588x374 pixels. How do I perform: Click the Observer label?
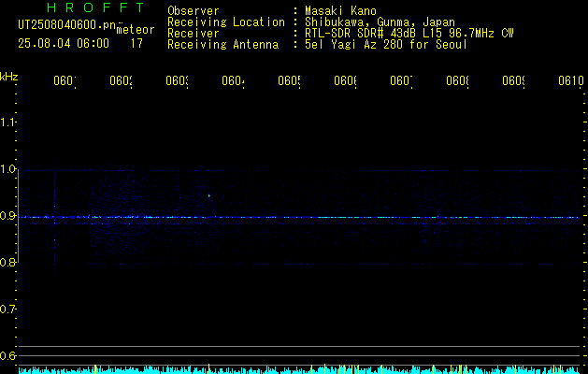[x=194, y=11]
